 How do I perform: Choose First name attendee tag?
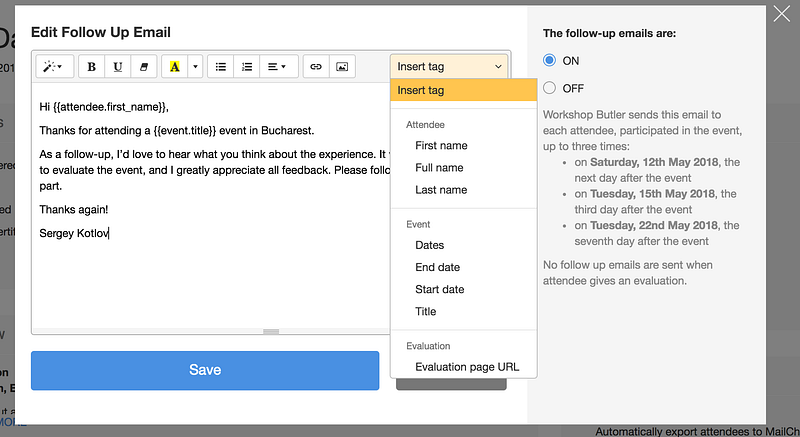click(x=441, y=145)
